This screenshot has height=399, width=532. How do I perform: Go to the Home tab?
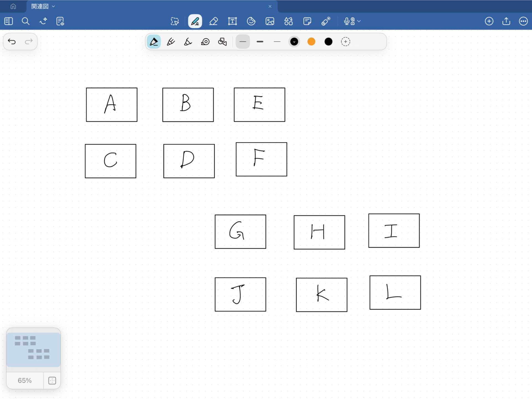coord(13,6)
